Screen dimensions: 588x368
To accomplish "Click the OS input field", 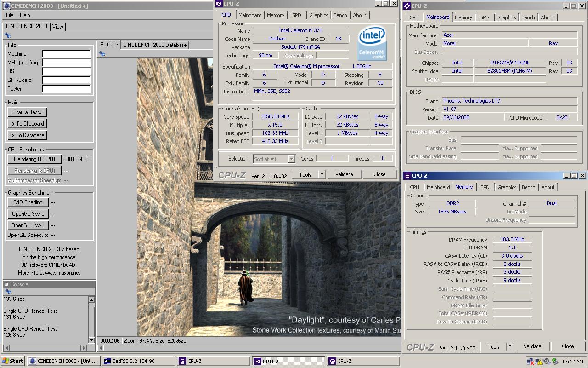I will point(67,71).
